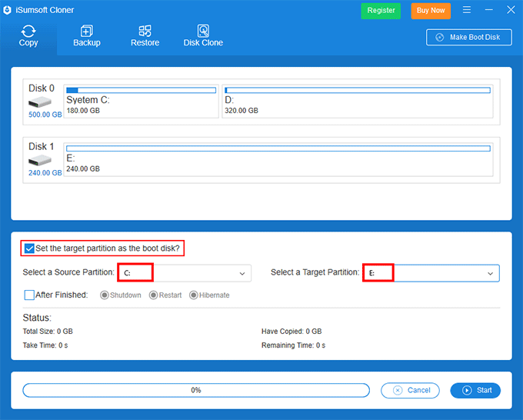Click the Have Copied: 0 GB text

[291, 332]
